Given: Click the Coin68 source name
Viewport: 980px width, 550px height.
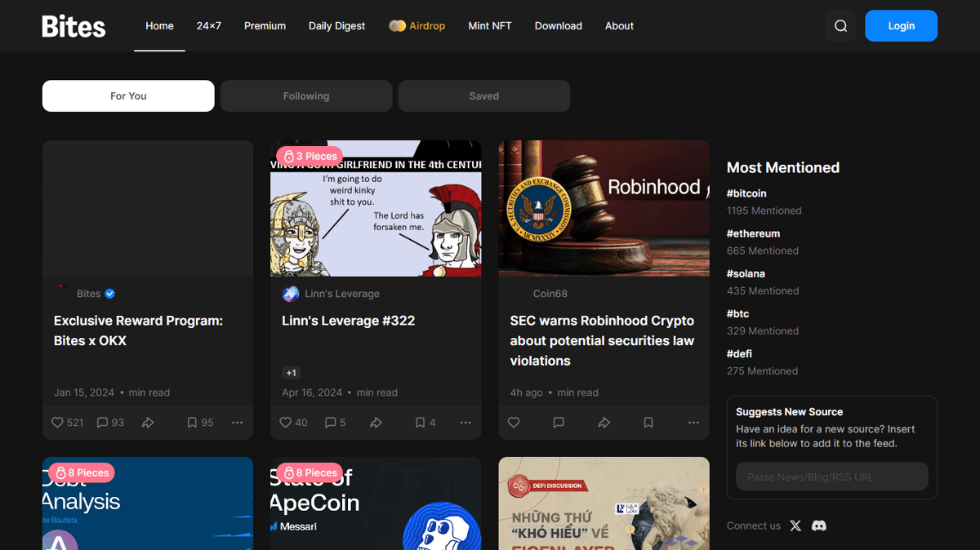Looking at the screenshot, I should pos(550,294).
